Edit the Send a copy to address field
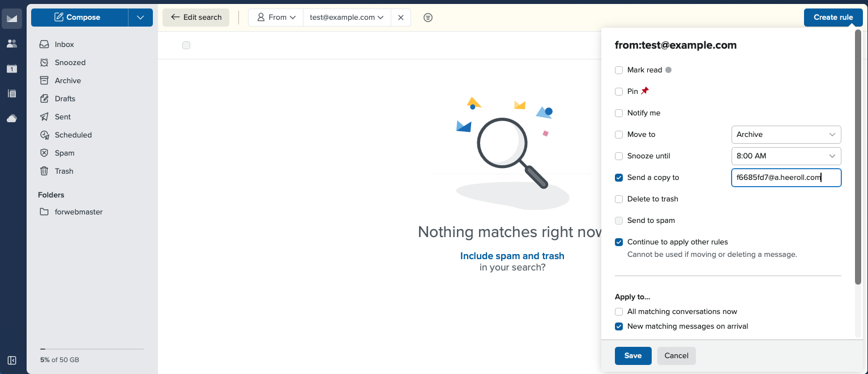The height and width of the screenshot is (374, 868). [786, 177]
